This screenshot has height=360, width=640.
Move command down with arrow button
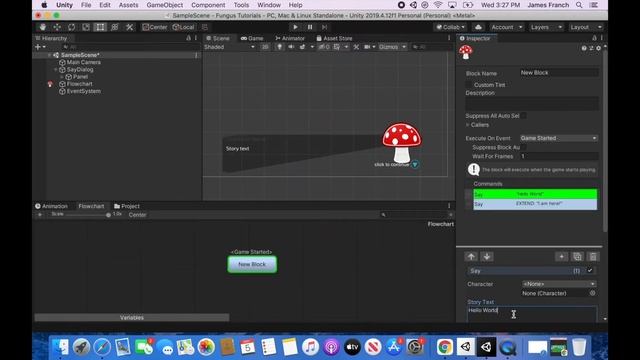tap(487, 257)
